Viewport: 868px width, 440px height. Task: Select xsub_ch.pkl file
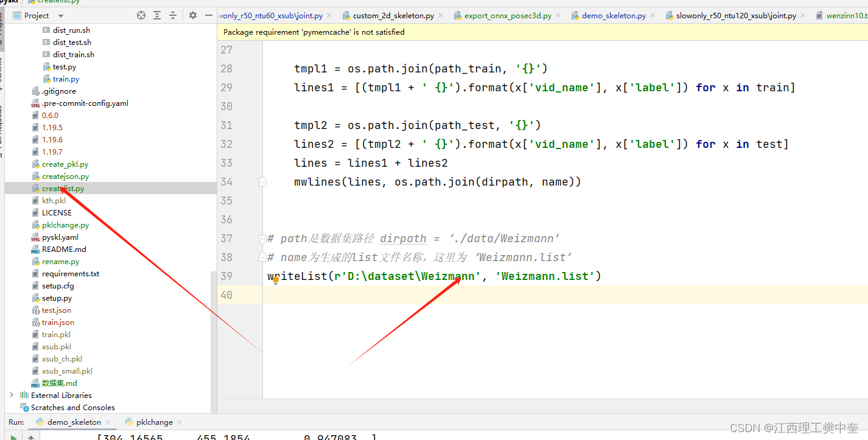(x=62, y=359)
